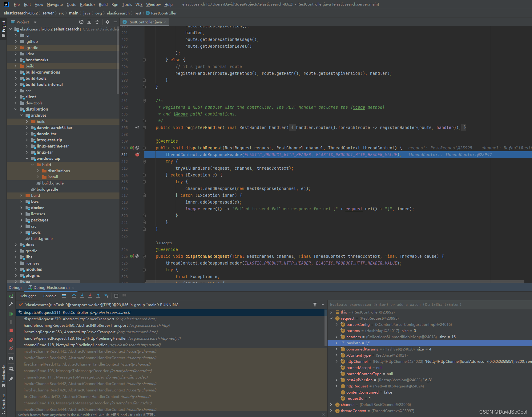The width and height of the screenshot is (532, 417).
Task: Open the Navigate menu
Action: pyautogui.click(x=55, y=4)
